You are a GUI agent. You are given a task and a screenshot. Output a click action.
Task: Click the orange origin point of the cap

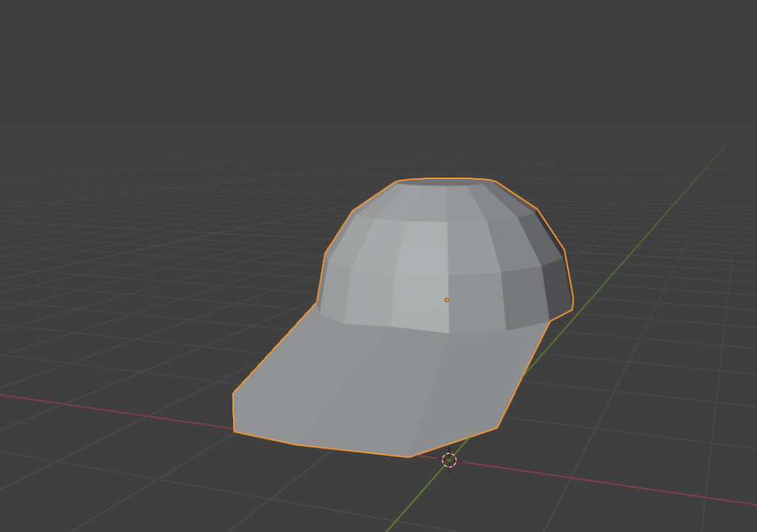[x=447, y=298]
